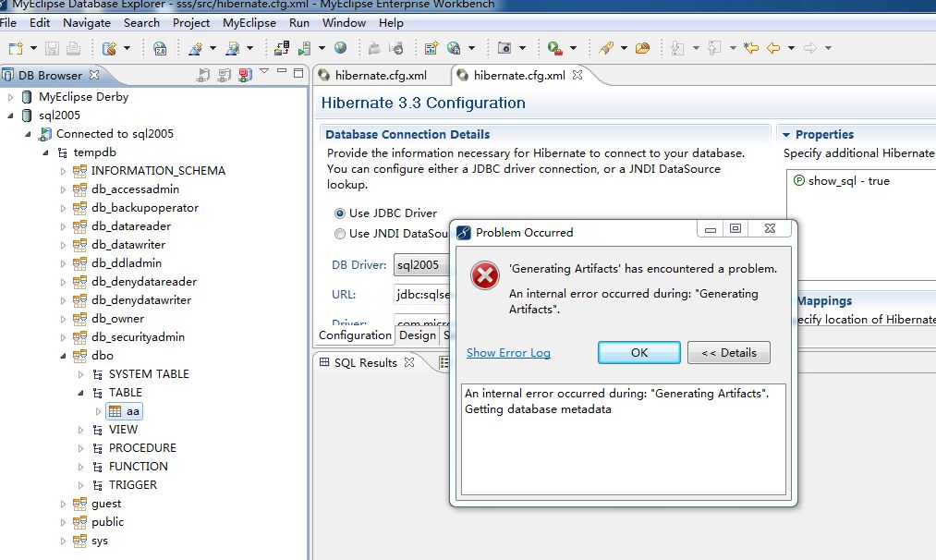Click the Back navigation arrow icon
Viewport: 936px width, 560px height.
[773, 48]
